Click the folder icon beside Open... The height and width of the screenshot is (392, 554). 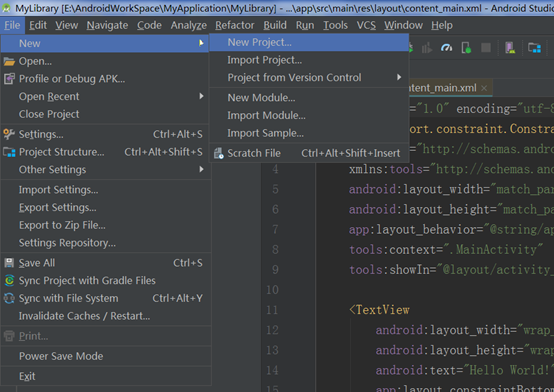[9, 61]
